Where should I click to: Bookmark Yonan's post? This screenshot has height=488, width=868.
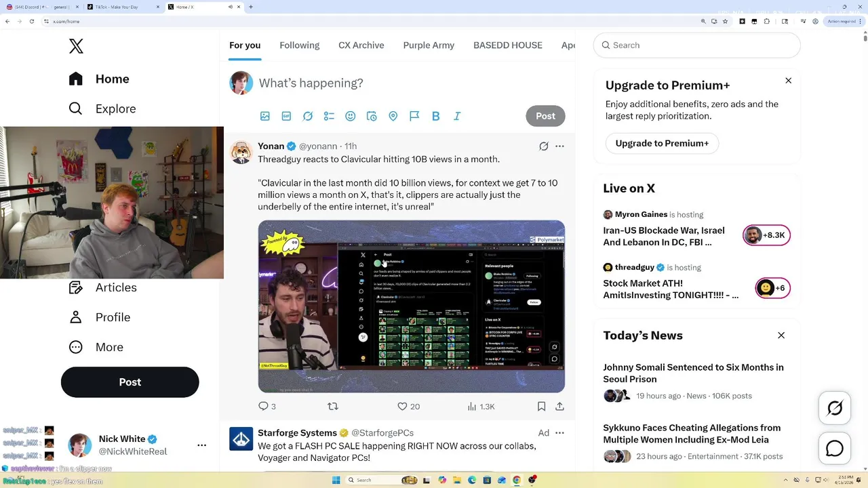coord(541,406)
